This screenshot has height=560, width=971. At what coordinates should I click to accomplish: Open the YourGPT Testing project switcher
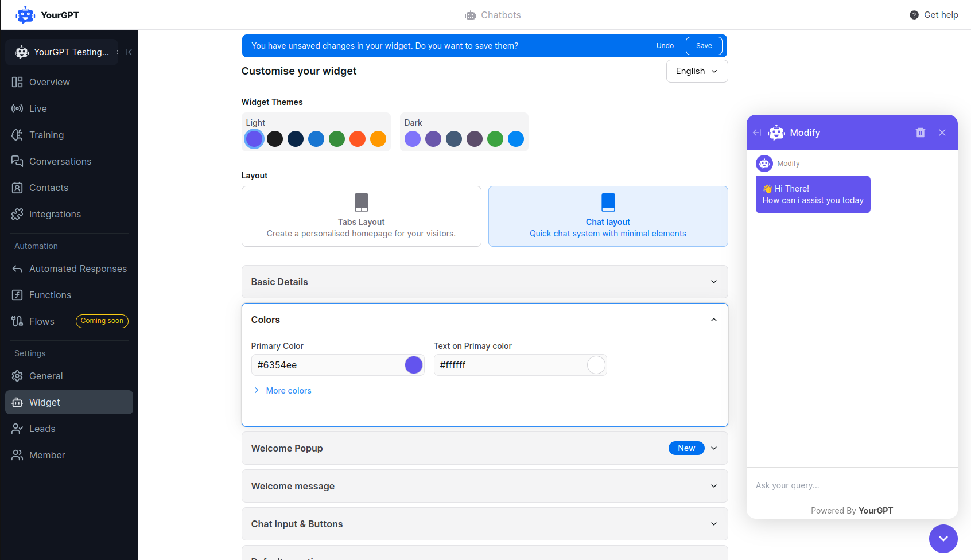(62, 52)
